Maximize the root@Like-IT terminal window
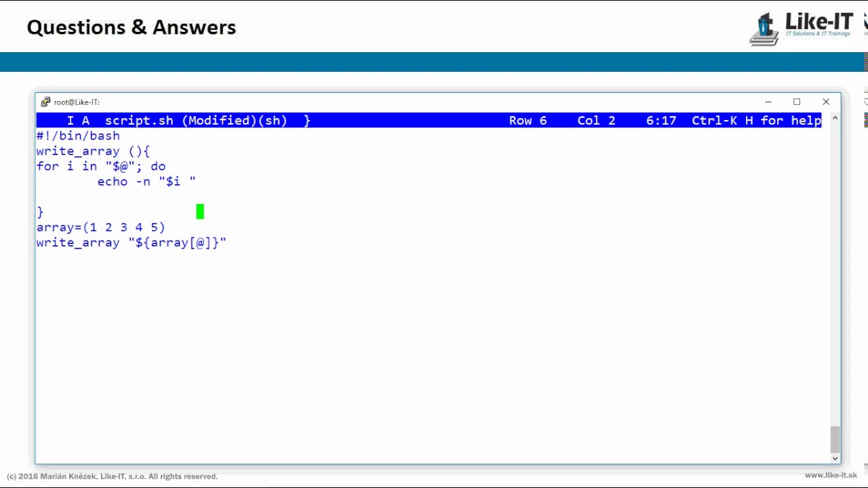868x488 pixels. point(797,102)
